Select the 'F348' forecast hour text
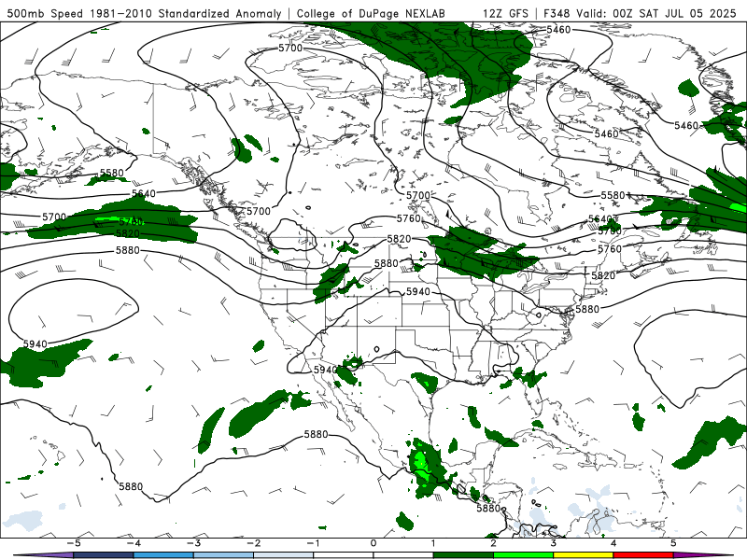The width and height of the screenshot is (747, 560). [x=557, y=13]
